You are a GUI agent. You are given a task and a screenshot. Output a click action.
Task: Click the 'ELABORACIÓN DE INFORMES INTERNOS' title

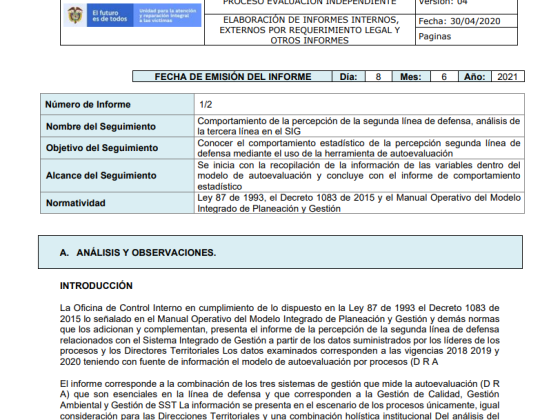click(x=310, y=30)
